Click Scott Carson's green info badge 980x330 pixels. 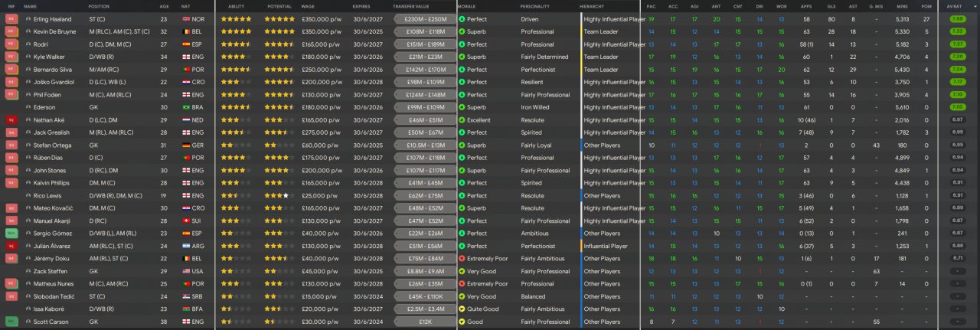pyautogui.click(x=11, y=322)
